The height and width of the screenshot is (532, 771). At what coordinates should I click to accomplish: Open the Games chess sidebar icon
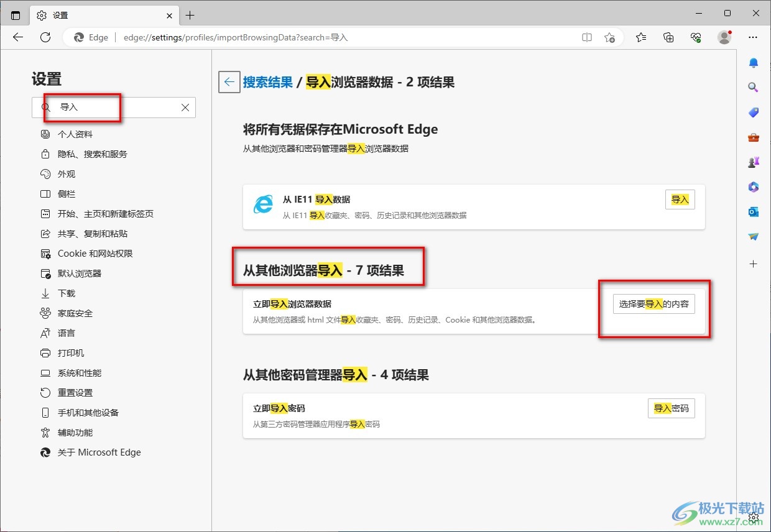(754, 162)
